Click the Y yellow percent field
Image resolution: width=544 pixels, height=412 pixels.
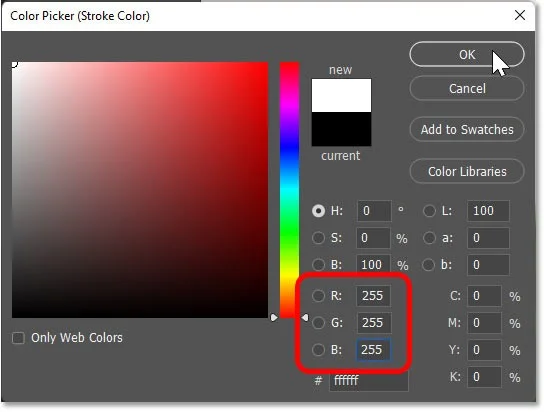[484, 350]
